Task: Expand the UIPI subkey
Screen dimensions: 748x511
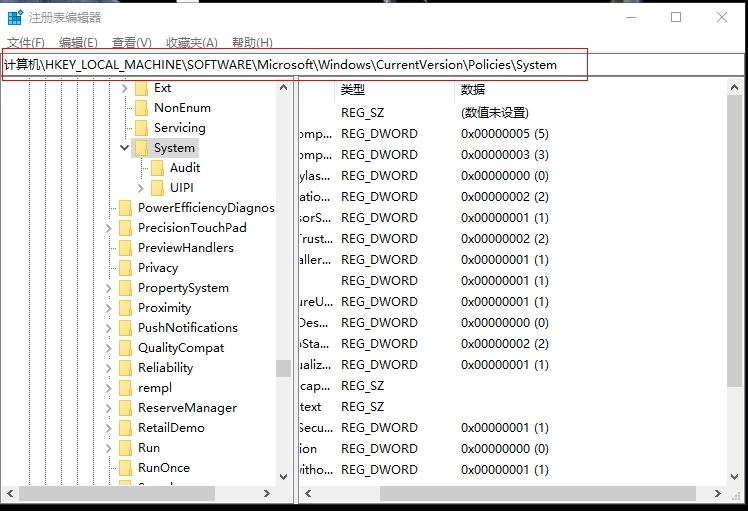Action: 141,188
